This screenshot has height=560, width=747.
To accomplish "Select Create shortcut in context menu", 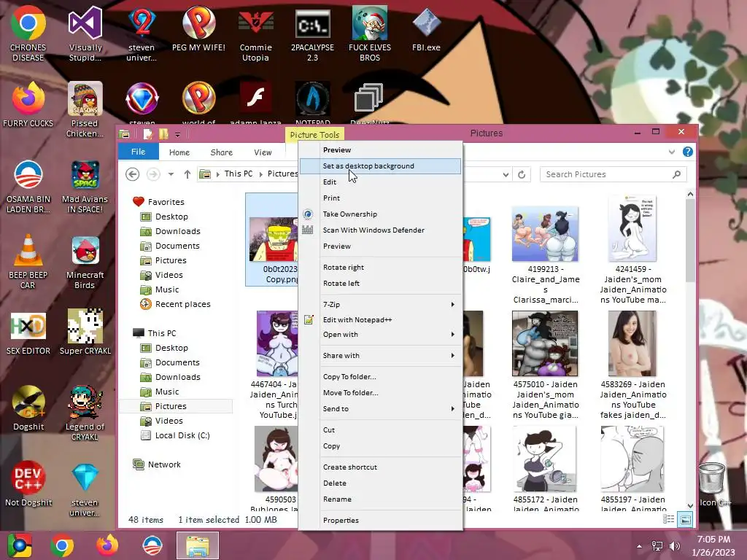I will [x=381, y=467].
